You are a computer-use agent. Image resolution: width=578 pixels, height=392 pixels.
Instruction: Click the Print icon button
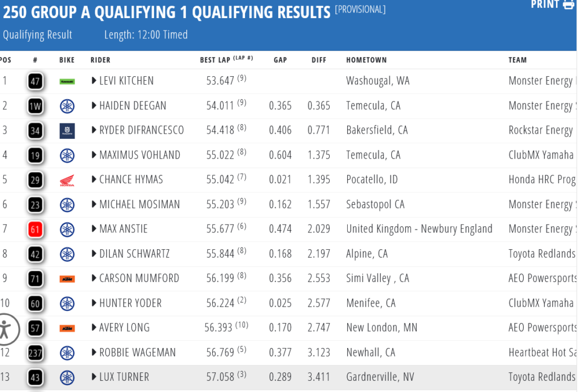coord(568,5)
